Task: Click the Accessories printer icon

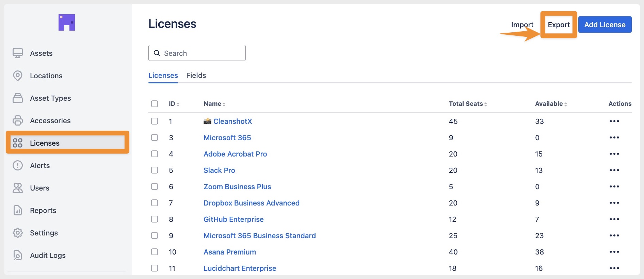Action: tap(18, 120)
